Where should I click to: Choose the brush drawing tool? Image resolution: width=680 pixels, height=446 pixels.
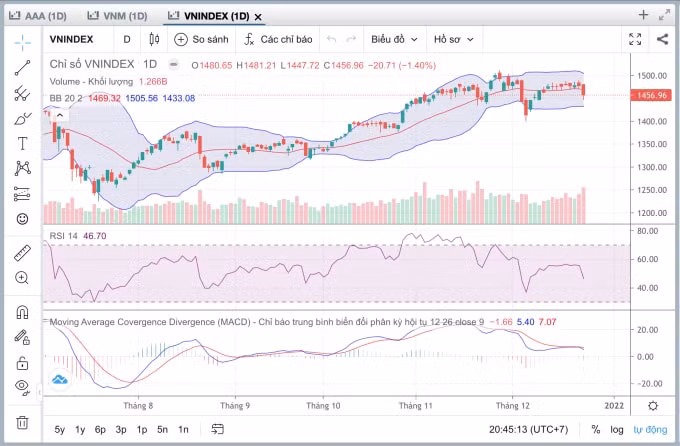pyautogui.click(x=22, y=118)
